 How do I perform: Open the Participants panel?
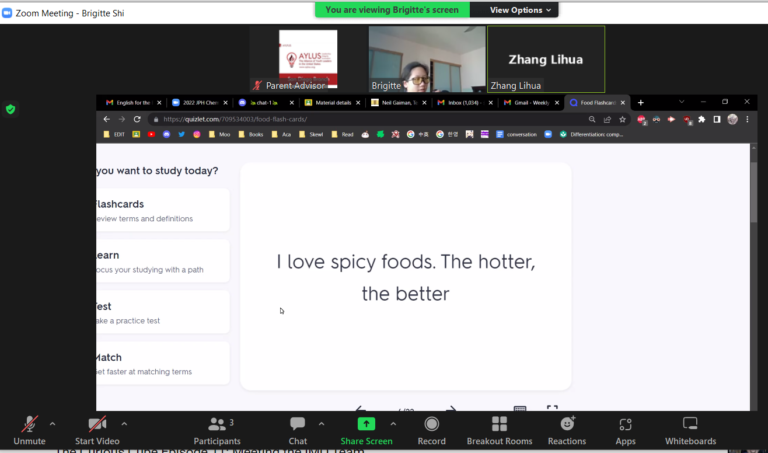click(217, 430)
